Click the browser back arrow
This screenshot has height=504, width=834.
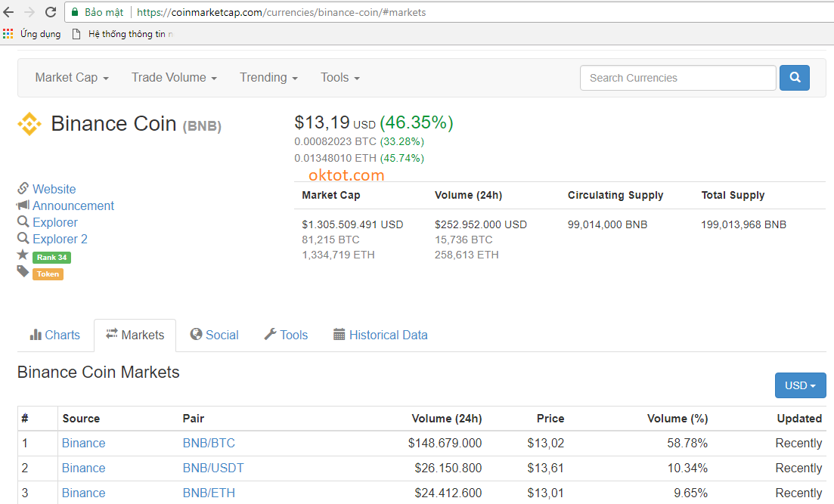click(x=9, y=12)
